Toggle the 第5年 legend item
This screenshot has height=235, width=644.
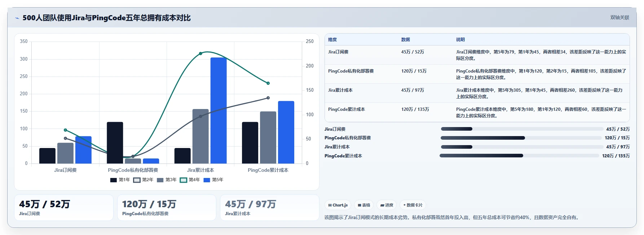click(213, 180)
